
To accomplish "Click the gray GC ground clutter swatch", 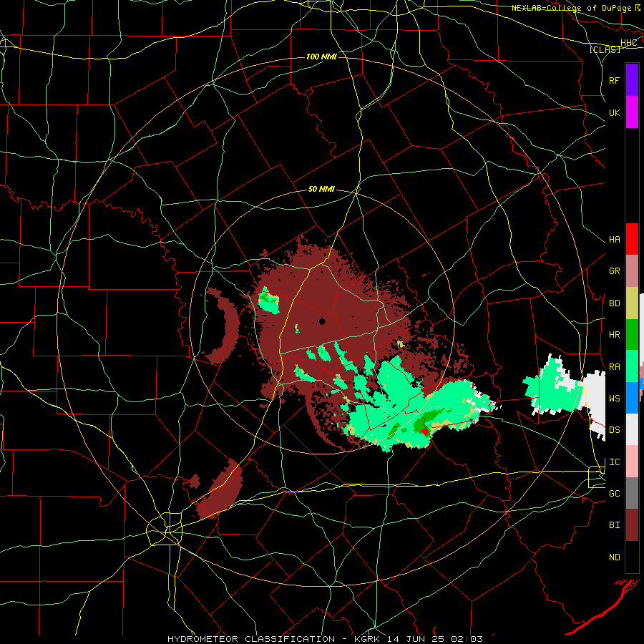I will point(632,493).
